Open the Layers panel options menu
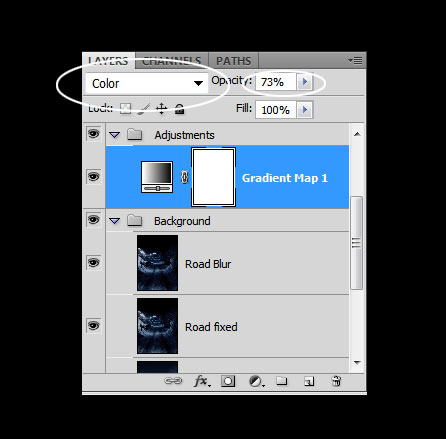Viewport: 446px width, 439px height. click(x=355, y=60)
